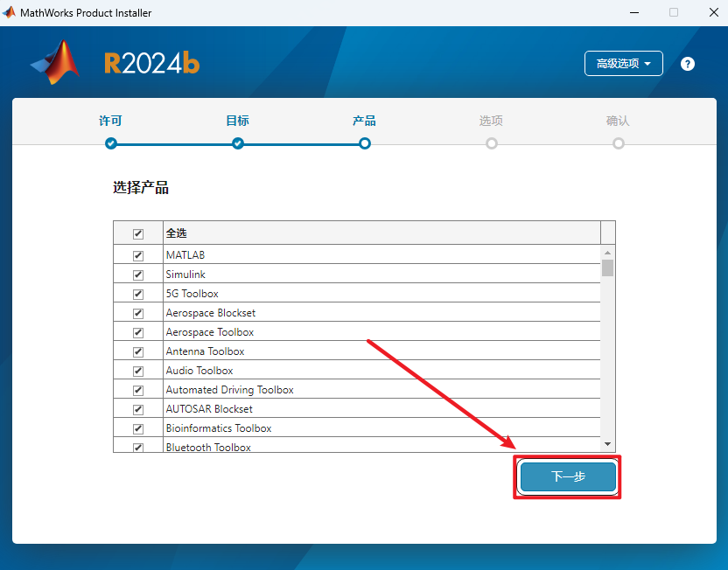Click the Simulink product name
Screen dimensions: 728x570
(x=185, y=275)
